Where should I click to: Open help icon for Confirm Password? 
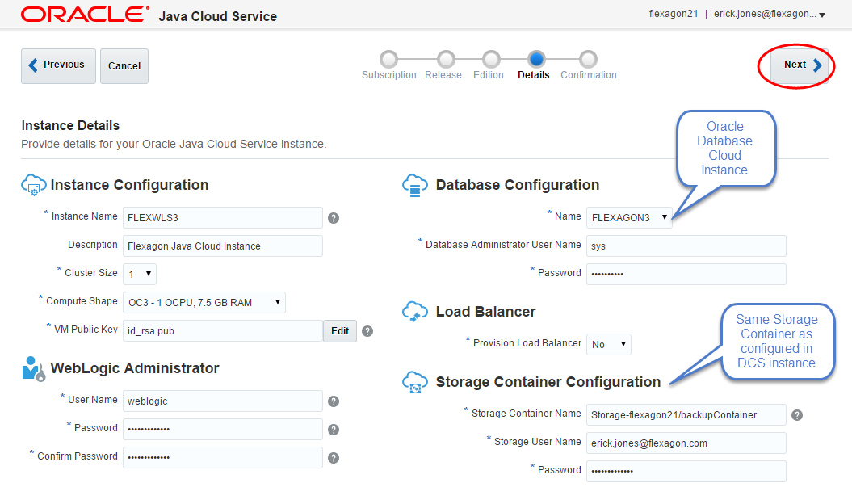(334, 458)
